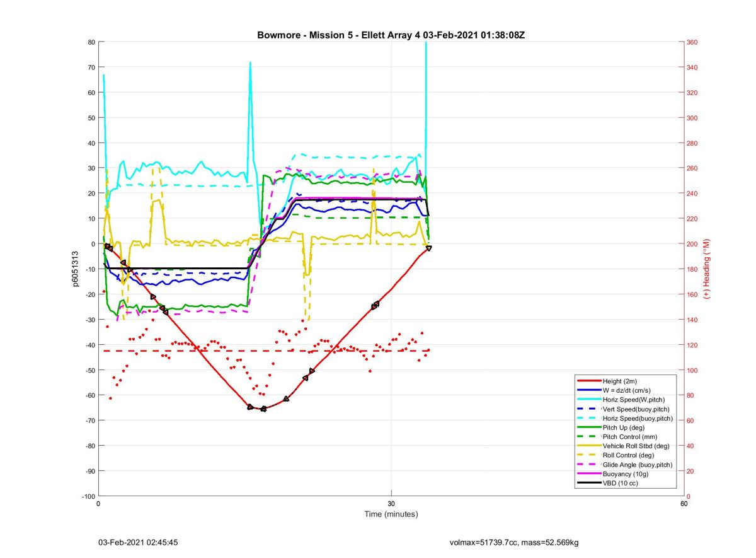Click the red "180" tick on the heading axis
This screenshot has width=756, height=558.
click(692, 269)
